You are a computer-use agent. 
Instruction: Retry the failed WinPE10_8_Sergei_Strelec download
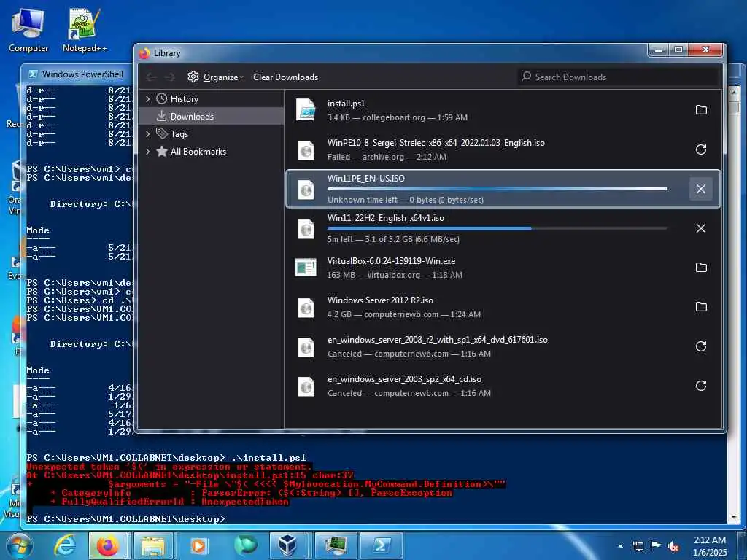tap(701, 149)
